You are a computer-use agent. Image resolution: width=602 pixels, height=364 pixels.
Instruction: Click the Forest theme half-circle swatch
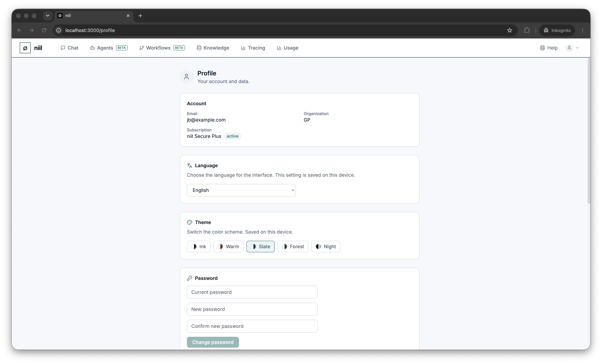pyautogui.click(x=285, y=247)
